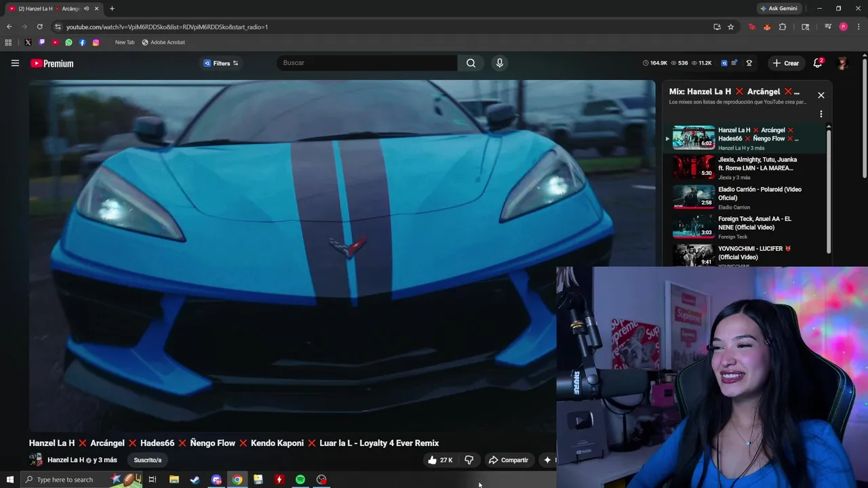Mute tab audio speaker icon on tab
This screenshot has width=868, height=488.
pyautogui.click(x=86, y=9)
